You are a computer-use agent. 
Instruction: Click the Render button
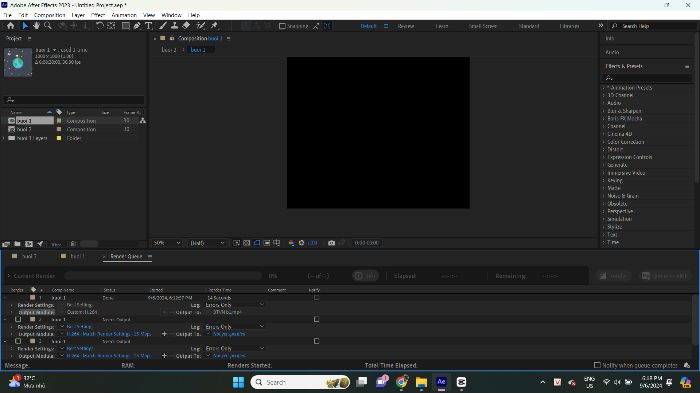[x=614, y=276]
